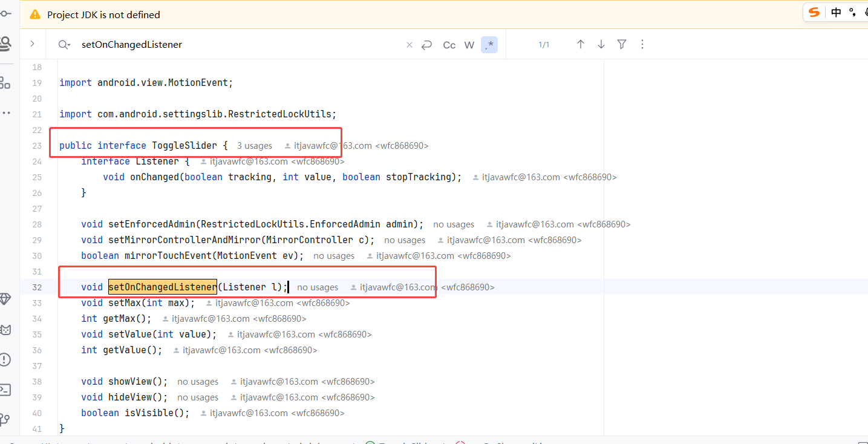The height and width of the screenshot is (444, 868).
Task: Clear the search field with the X
Action: (409, 45)
